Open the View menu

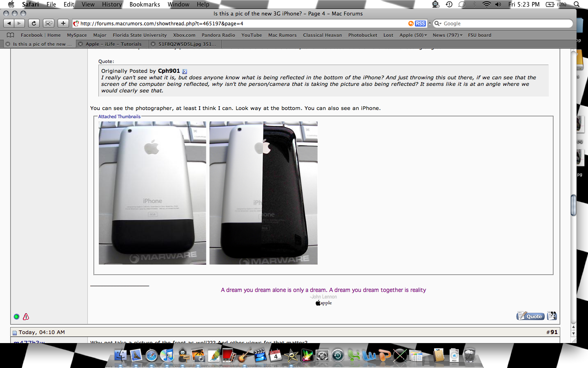click(88, 4)
